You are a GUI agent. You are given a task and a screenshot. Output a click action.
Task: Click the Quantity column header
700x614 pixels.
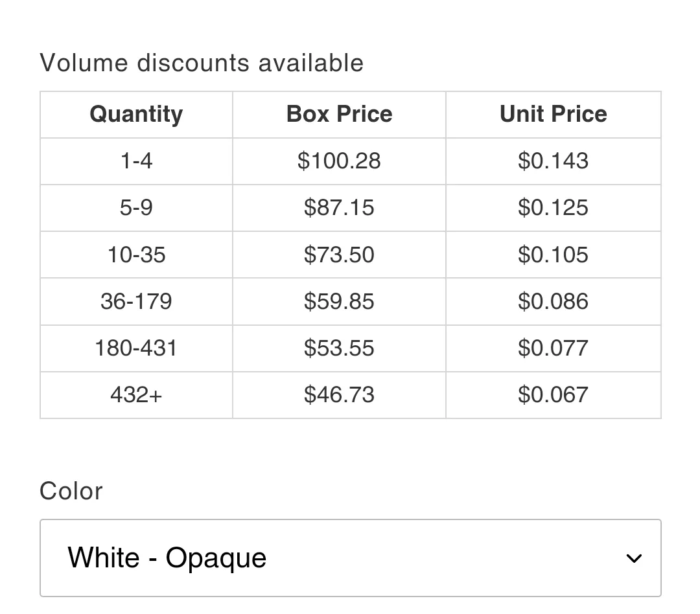[135, 114]
